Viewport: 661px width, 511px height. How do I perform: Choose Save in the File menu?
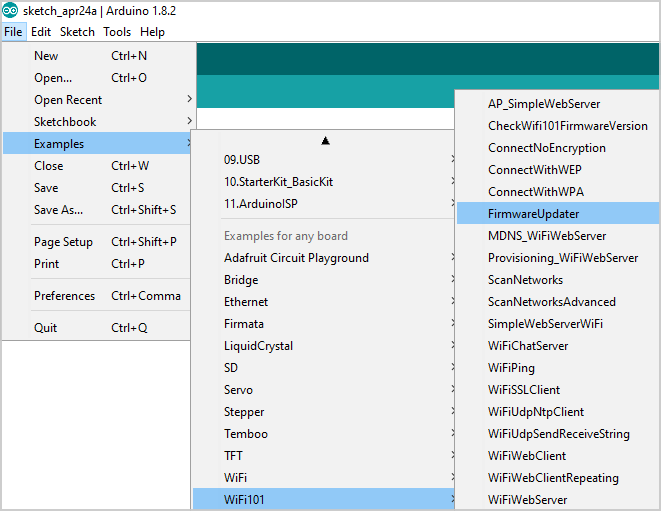click(98, 188)
